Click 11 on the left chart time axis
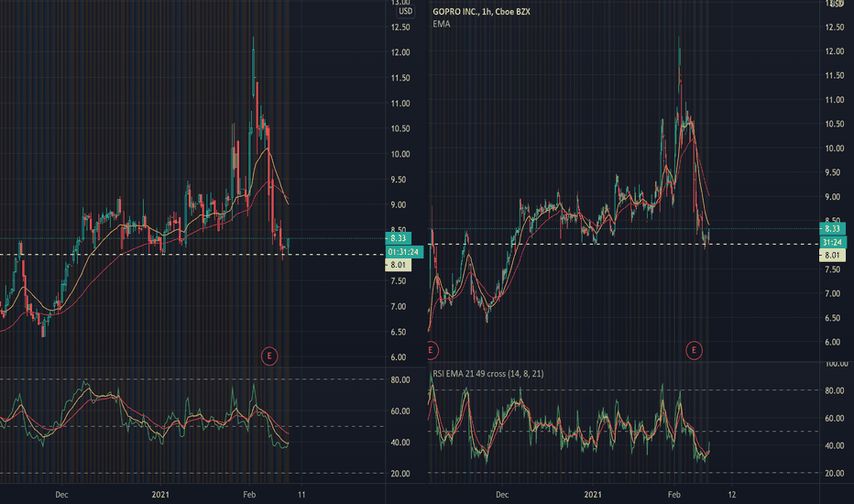The height and width of the screenshot is (504, 854). pos(301,495)
